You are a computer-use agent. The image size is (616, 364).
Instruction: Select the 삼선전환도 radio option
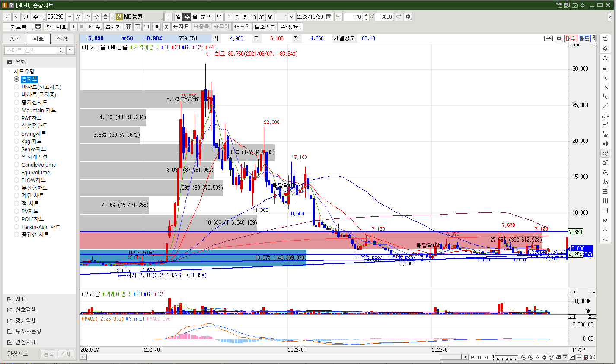tap(16, 126)
